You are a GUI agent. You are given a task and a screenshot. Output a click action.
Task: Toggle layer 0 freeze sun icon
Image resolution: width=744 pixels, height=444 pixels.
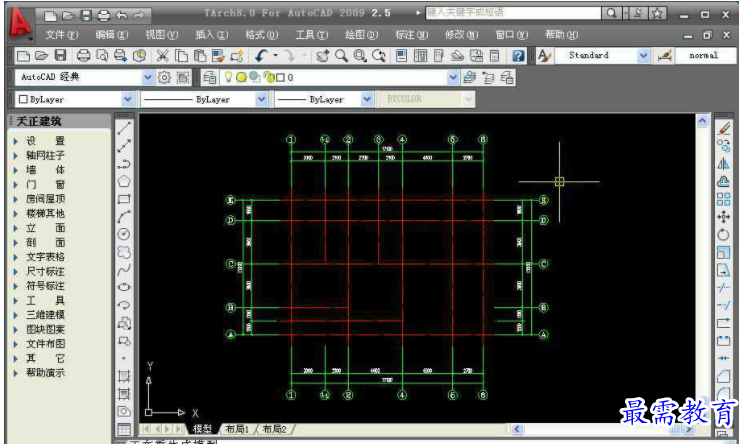(241, 77)
